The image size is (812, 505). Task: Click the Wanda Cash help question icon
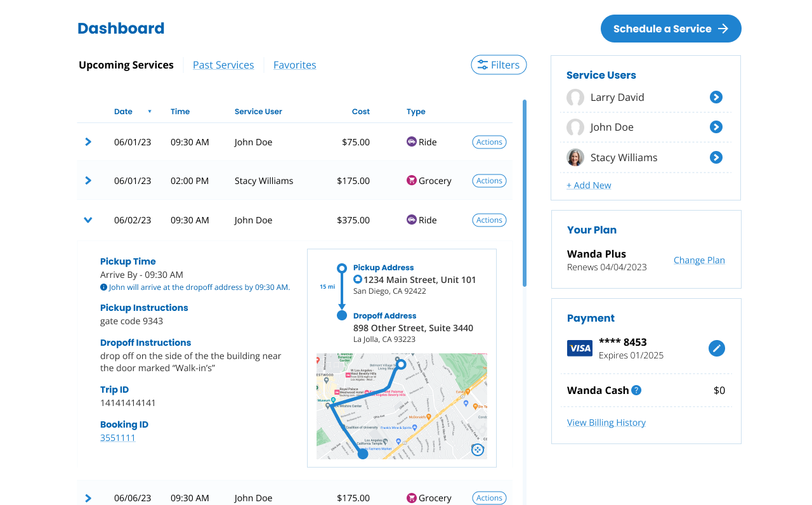tap(636, 390)
